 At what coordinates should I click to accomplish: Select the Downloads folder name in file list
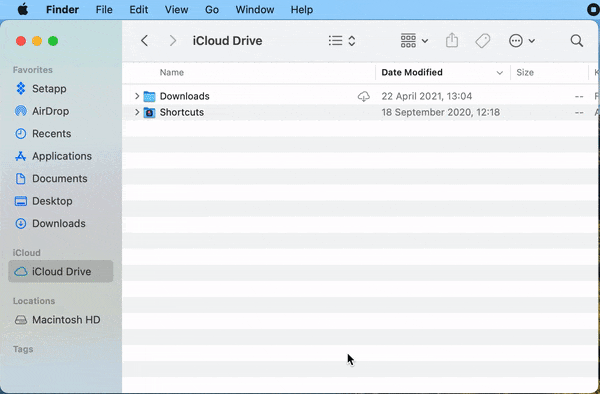(x=184, y=96)
